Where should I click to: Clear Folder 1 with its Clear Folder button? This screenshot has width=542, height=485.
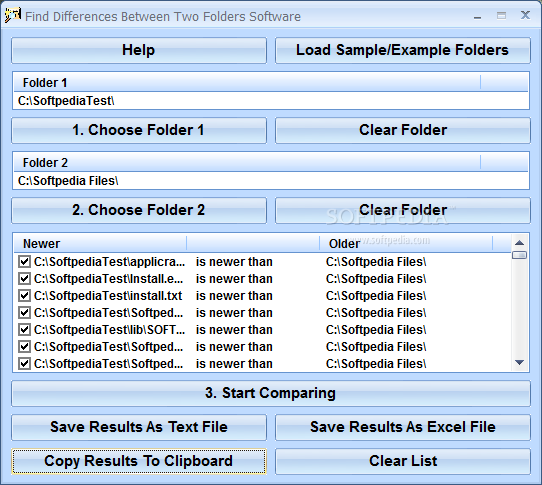coord(403,130)
